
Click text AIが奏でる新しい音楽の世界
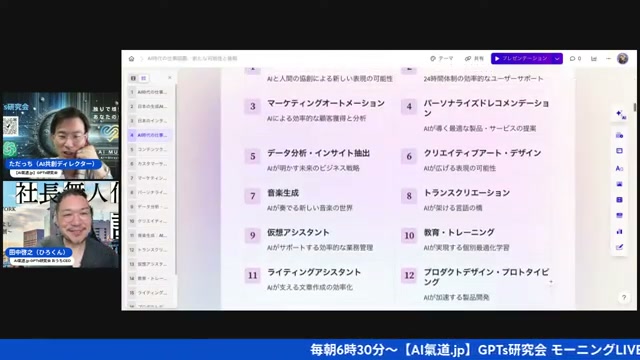[309, 208]
